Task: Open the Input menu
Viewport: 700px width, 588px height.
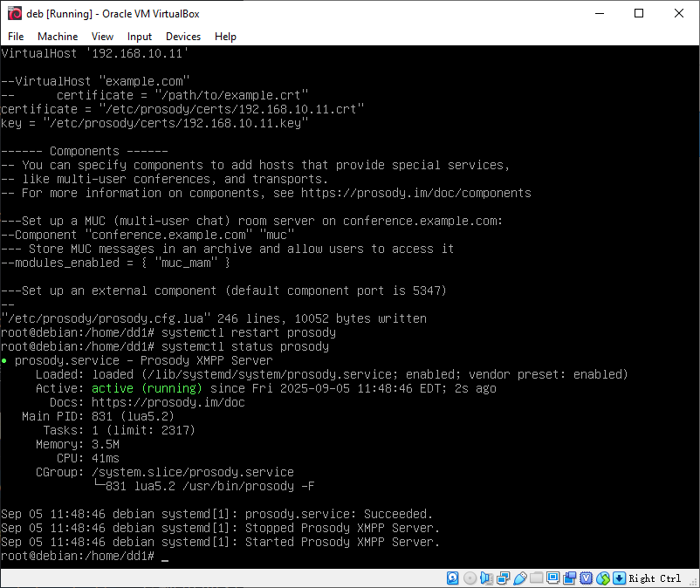Action: tap(139, 37)
